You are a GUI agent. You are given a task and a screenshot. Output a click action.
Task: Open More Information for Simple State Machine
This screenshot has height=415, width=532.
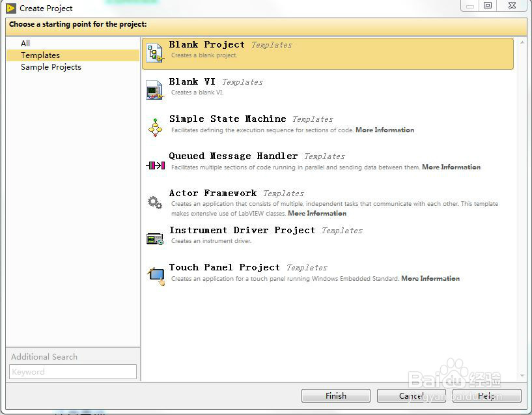click(385, 130)
